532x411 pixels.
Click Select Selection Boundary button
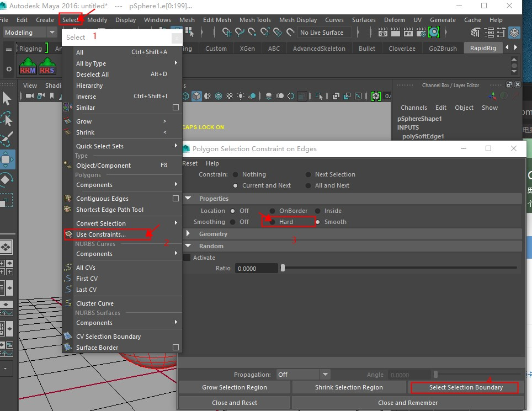coord(466,387)
